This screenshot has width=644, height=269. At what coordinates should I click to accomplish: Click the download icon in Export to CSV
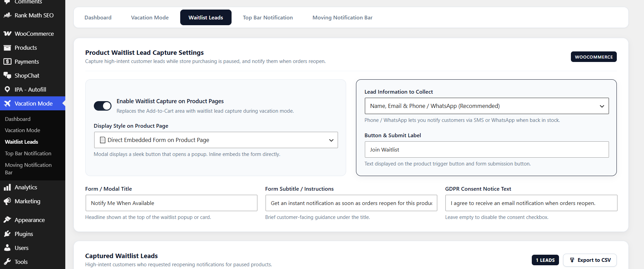[x=572, y=260]
